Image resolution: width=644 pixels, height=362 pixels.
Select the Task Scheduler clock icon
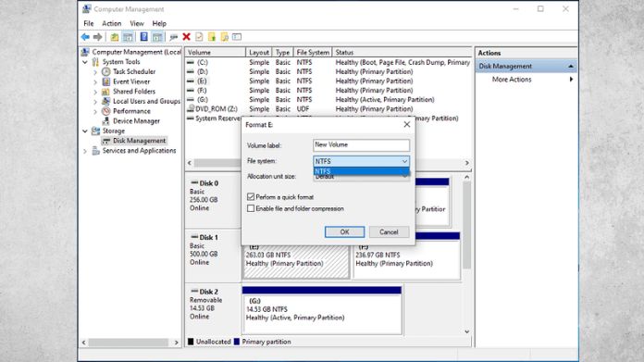coord(106,71)
